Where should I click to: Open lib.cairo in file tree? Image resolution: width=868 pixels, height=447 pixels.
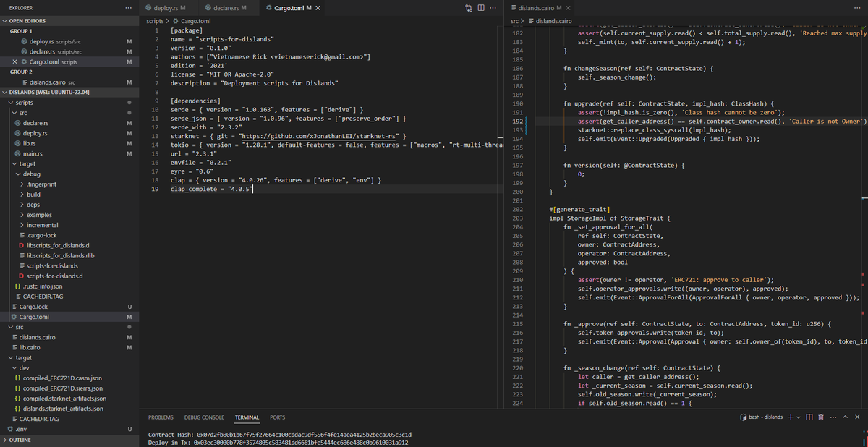[69, 347]
